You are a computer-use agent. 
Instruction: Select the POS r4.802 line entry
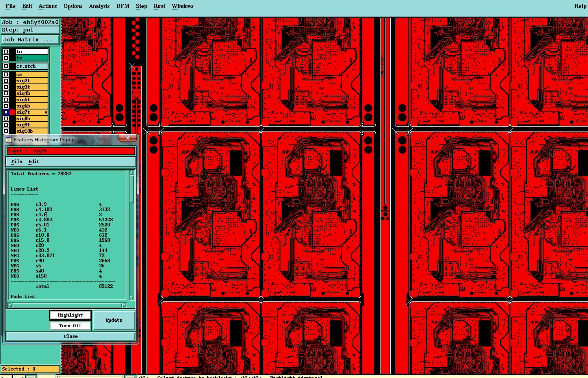click(61, 220)
